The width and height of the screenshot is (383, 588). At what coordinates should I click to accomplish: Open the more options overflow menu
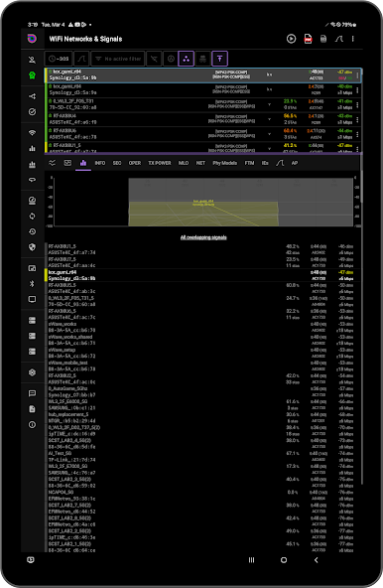[x=352, y=39]
